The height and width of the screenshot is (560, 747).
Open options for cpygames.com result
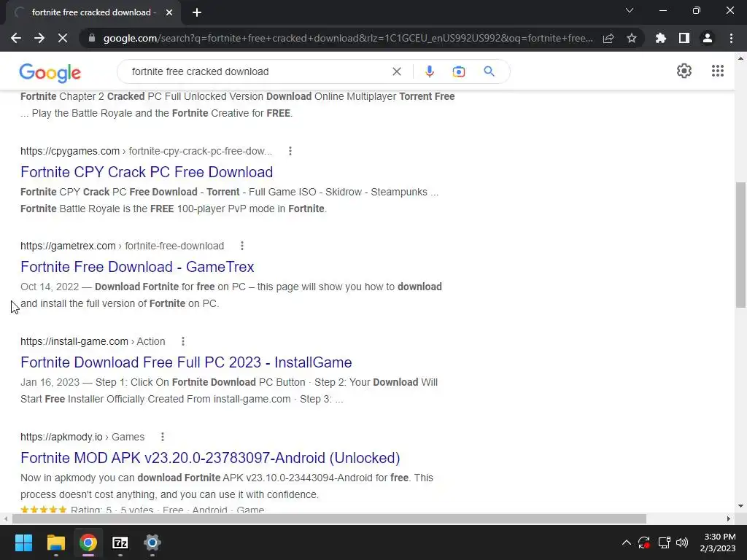[290, 151]
